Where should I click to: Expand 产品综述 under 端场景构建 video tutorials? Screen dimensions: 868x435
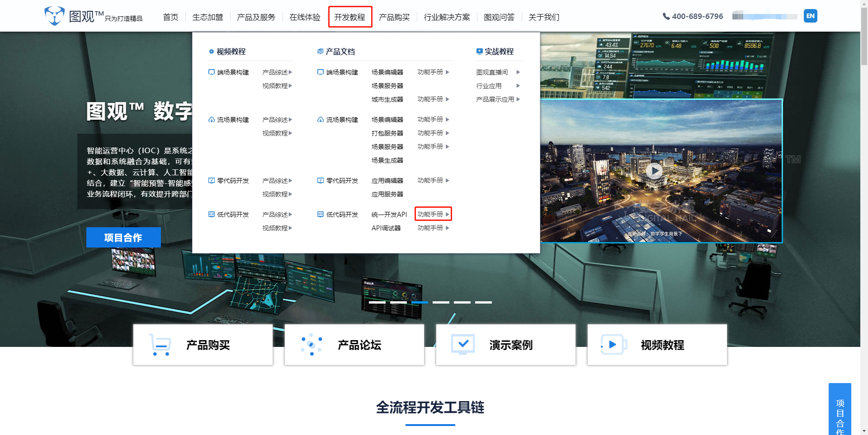point(277,72)
